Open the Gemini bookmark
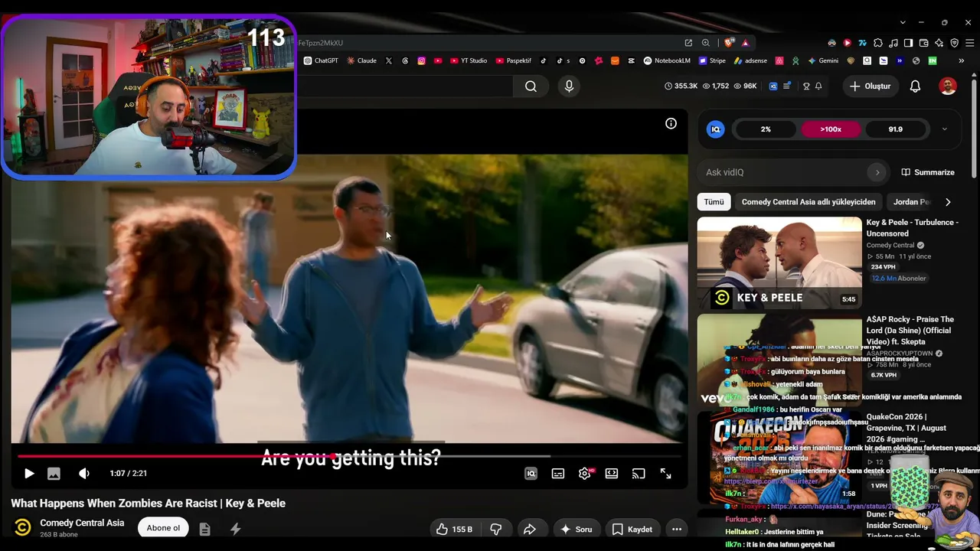The height and width of the screenshot is (551, 980). (x=823, y=60)
